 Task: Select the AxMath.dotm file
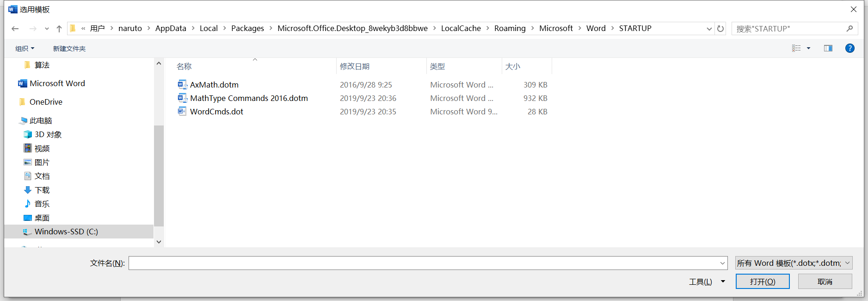pos(214,85)
